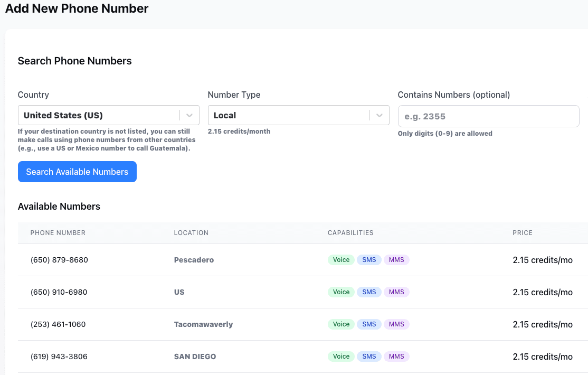588x375 pixels.
Task: Click the SMS badge in Tacomawaverly row
Action: coord(369,324)
